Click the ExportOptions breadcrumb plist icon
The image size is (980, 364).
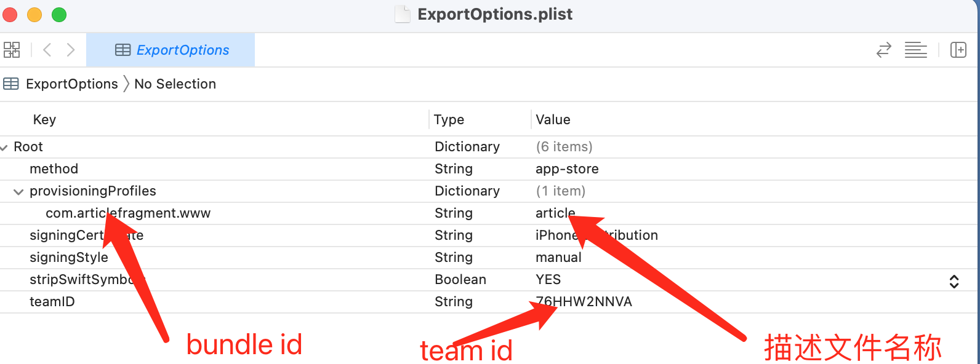click(x=11, y=84)
